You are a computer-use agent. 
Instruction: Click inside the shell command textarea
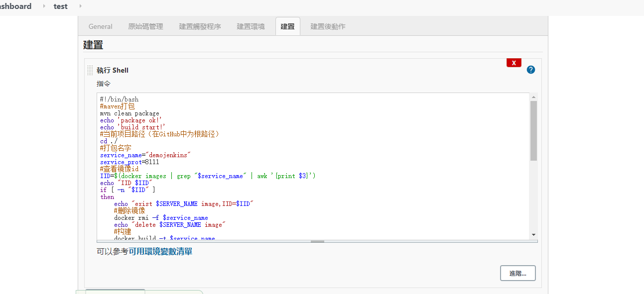(x=313, y=166)
